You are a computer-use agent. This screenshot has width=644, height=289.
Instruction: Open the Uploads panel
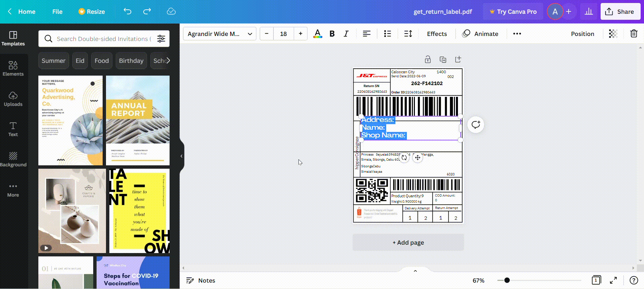13,99
